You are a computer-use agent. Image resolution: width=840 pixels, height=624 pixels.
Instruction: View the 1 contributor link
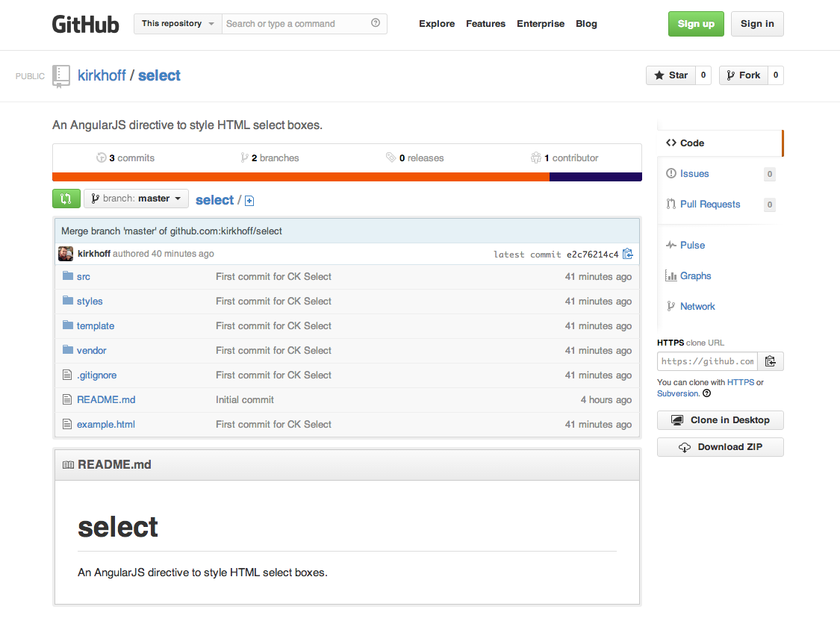564,158
